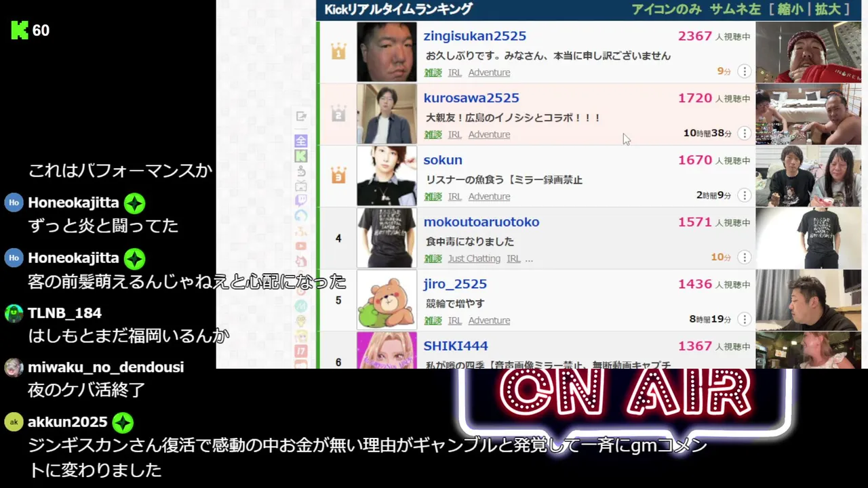Select the blue OPENREC filter icon in the sidebar
The image size is (868, 488).
coord(301,216)
